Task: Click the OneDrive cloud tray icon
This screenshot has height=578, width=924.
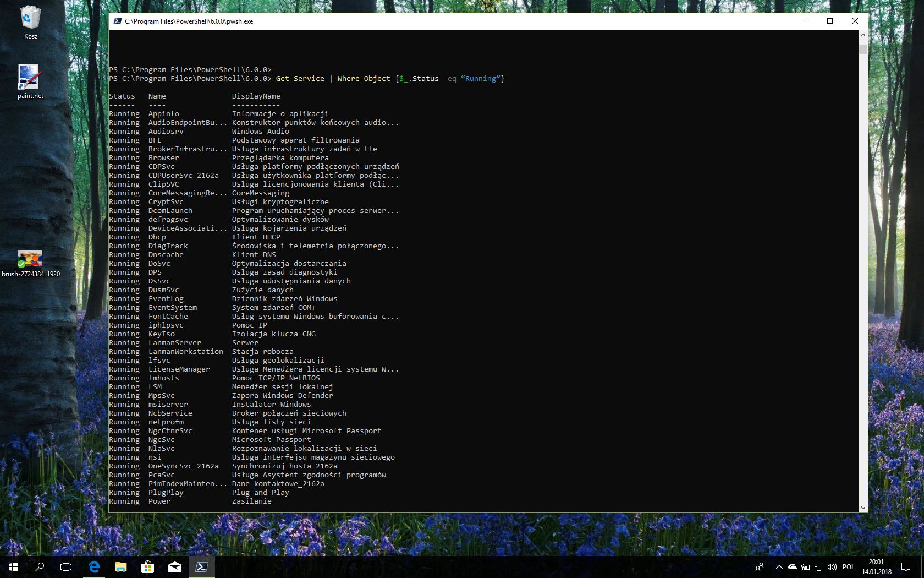Action: click(x=793, y=567)
